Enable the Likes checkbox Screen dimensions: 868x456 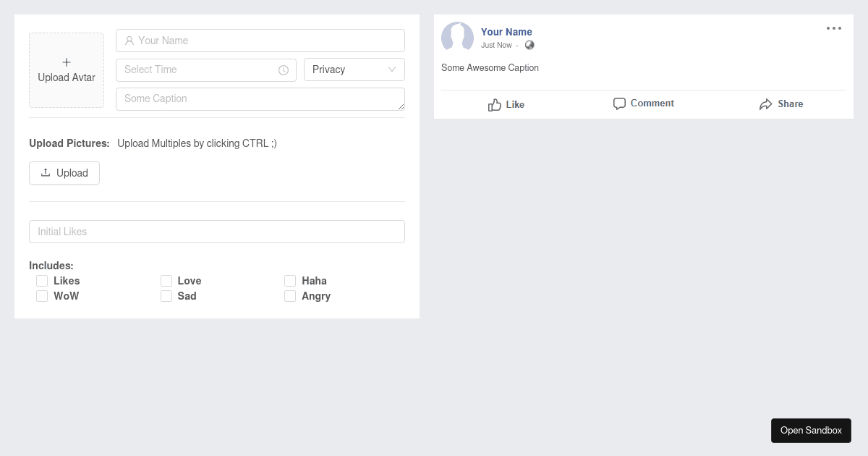click(x=41, y=280)
